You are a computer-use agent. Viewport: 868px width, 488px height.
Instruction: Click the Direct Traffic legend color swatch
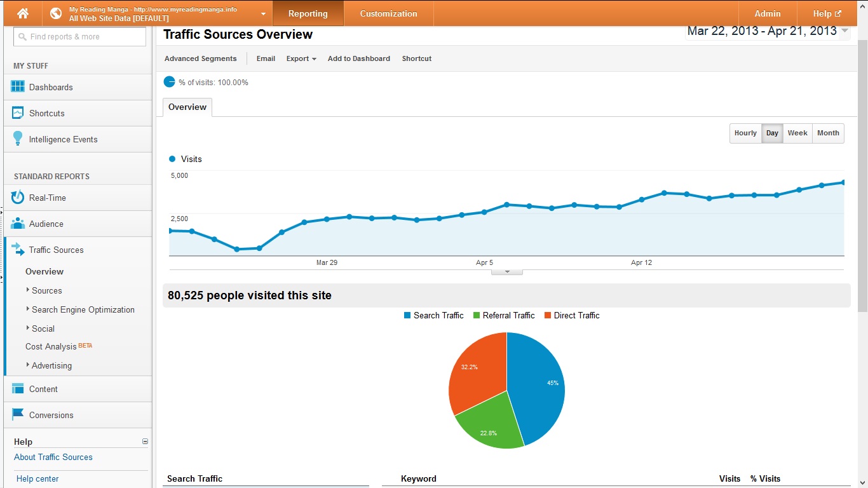[x=548, y=315]
